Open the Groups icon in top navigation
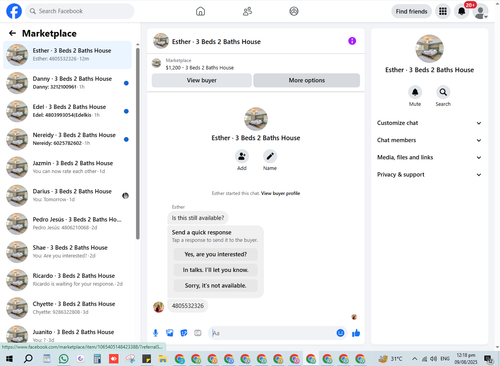 (294, 11)
